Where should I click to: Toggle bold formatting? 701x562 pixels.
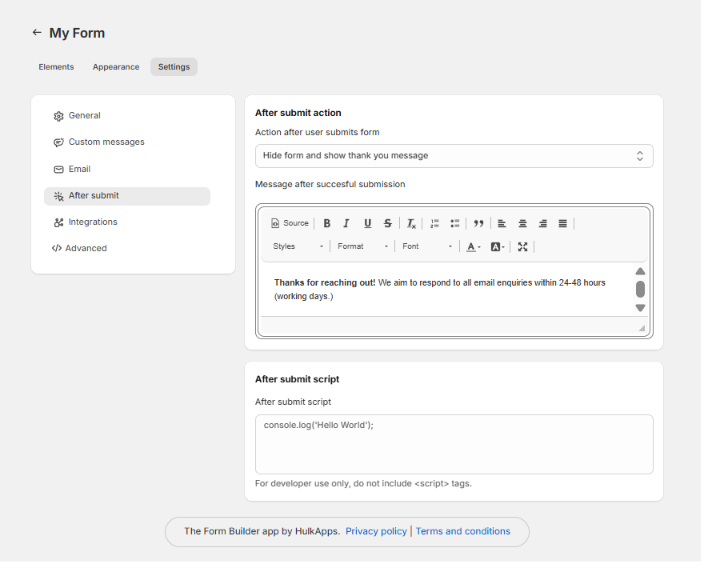[327, 223]
